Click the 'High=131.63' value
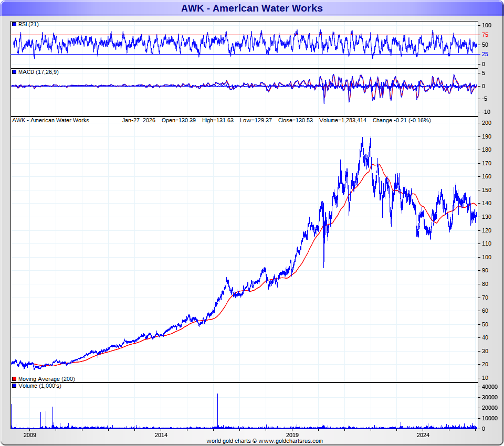This screenshot has height=446, width=504. 218,120
